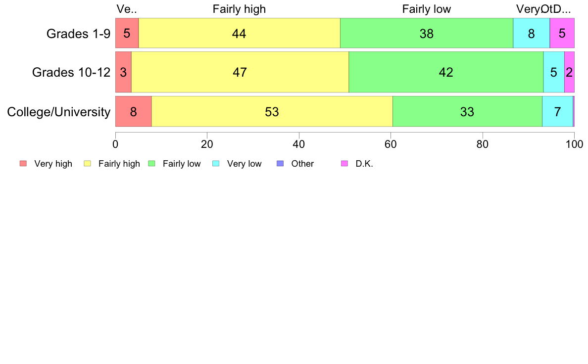Screen dimensions: 588x364
Task: Click the Fairly high column header
Action: pyautogui.click(x=239, y=9)
